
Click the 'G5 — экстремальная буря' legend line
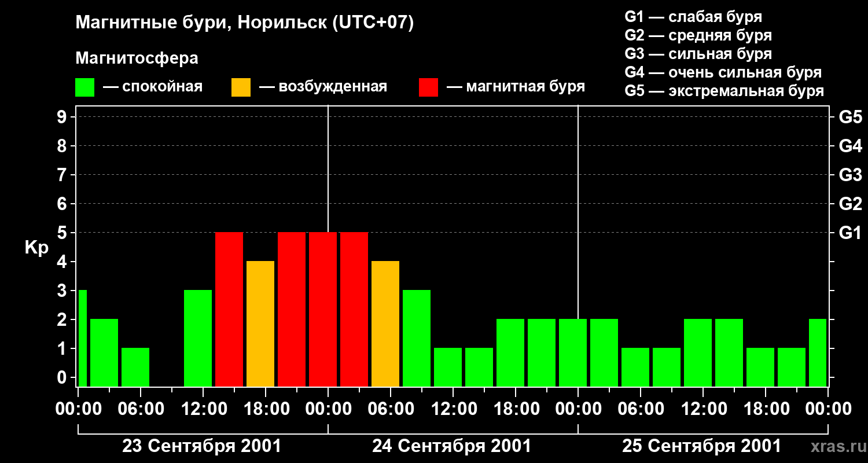pyautogui.click(x=724, y=91)
